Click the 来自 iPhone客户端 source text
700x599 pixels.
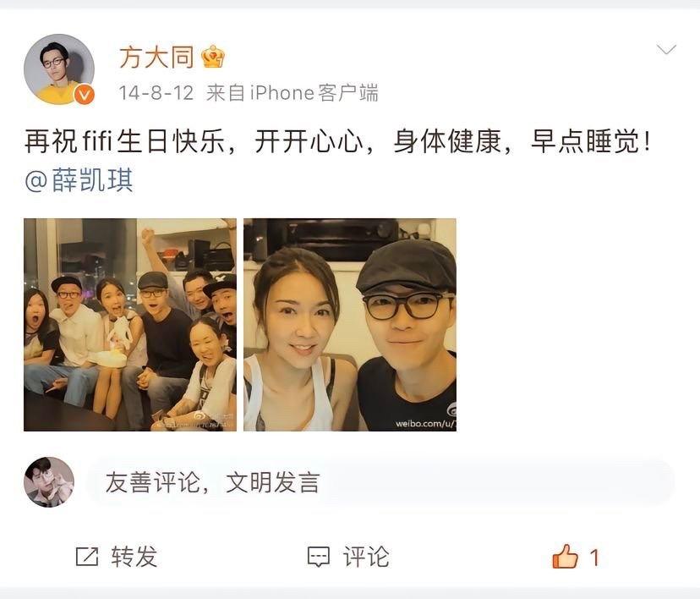pyautogui.click(x=293, y=93)
